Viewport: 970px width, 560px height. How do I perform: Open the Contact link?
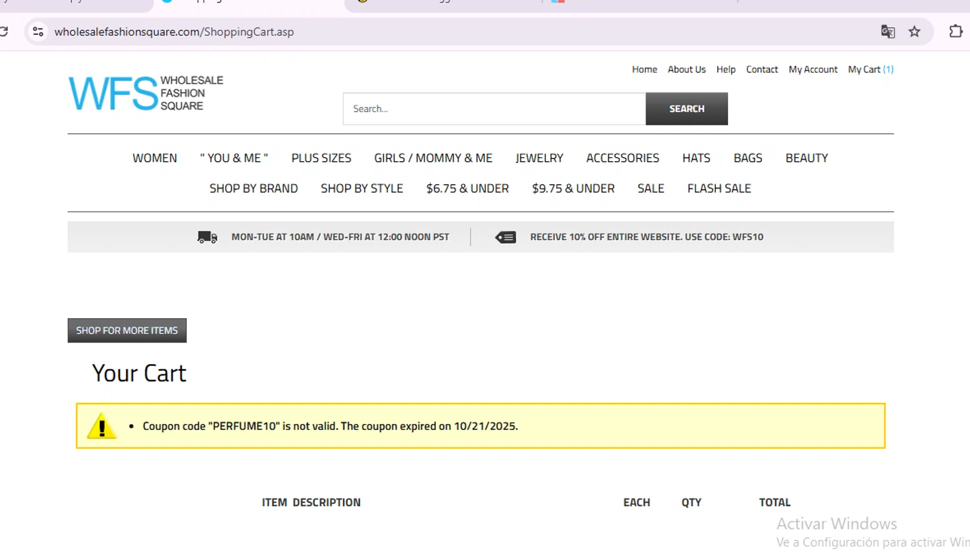click(x=762, y=69)
